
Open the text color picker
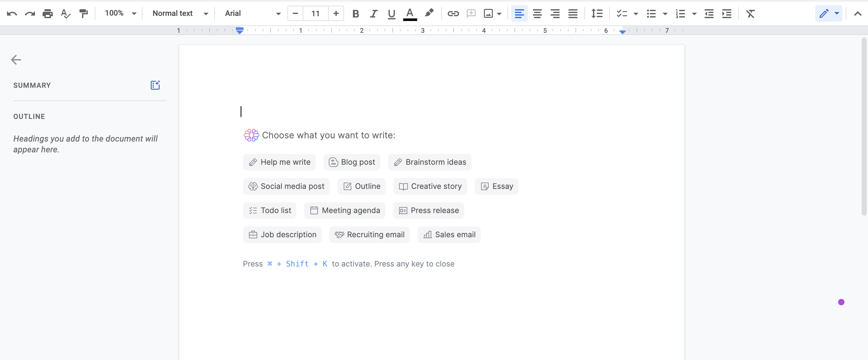410,13
